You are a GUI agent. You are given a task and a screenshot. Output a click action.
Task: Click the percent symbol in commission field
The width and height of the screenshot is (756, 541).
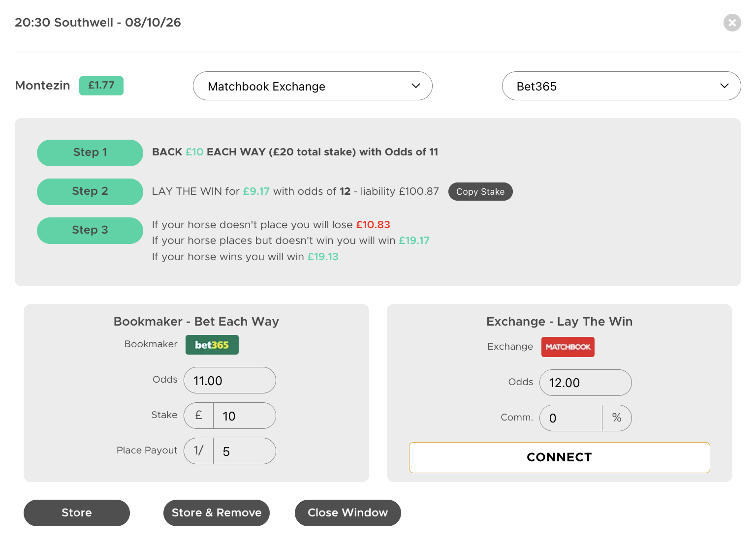[617, 418]
